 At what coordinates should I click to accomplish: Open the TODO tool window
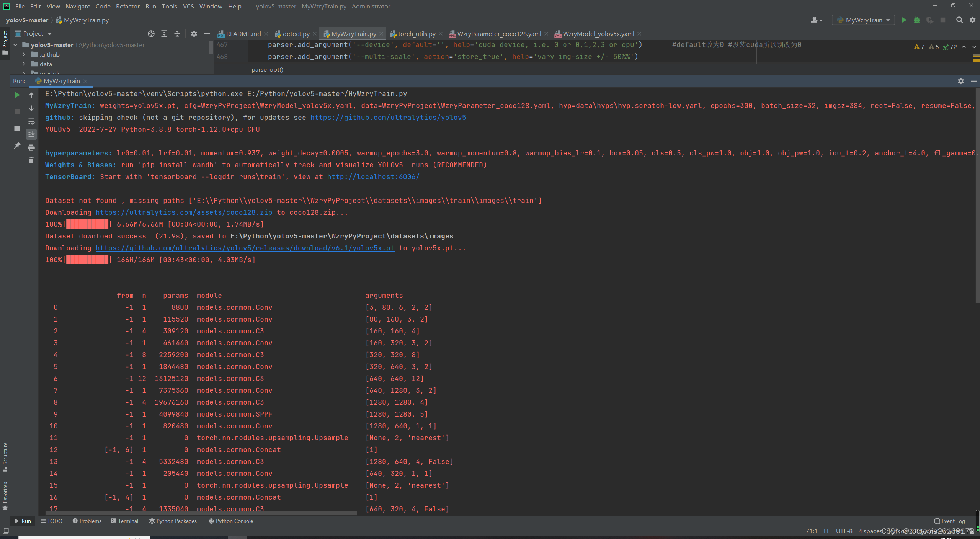[x=51, y=521]
